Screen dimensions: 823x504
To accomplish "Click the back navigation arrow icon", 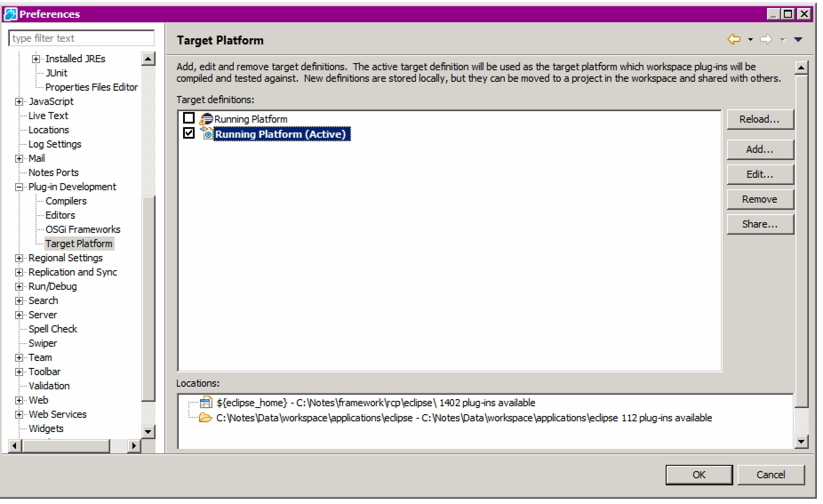I will [734, 40].
